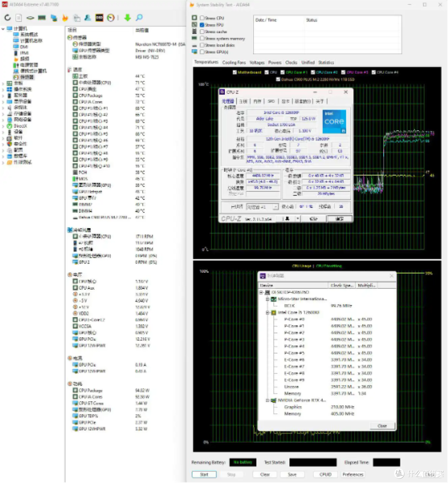The image size is (448, 483).
Task: Click the Start button in stability test
Action: coord(204,474)
